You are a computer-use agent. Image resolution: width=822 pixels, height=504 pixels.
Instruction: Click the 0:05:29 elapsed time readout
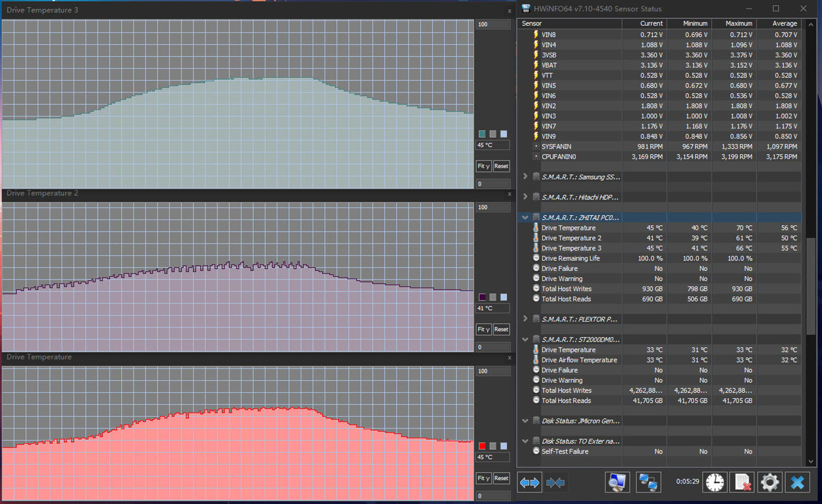pos(687,482)
